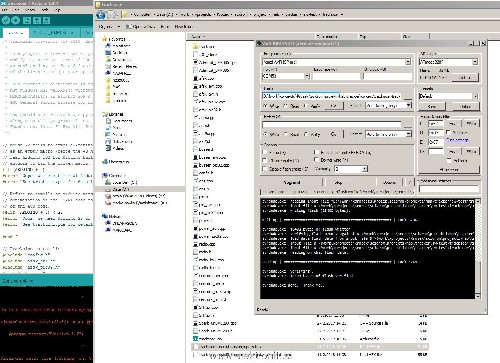Viewport: 500px width, 363px height.
Task: Open the Organize dropdown in Explorer toolbar
Action: [x=109, y=26]
